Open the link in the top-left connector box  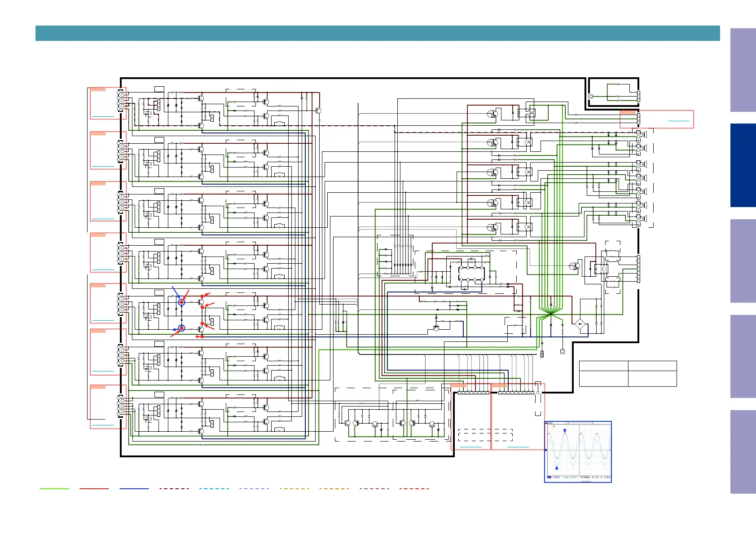click(x=103, y=116)
